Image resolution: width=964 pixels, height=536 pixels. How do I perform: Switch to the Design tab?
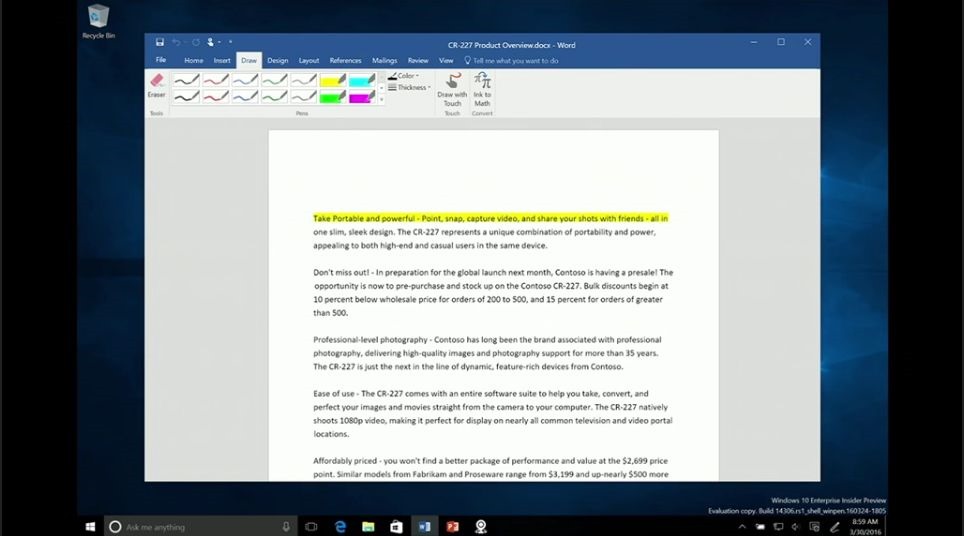pos(277,60)
